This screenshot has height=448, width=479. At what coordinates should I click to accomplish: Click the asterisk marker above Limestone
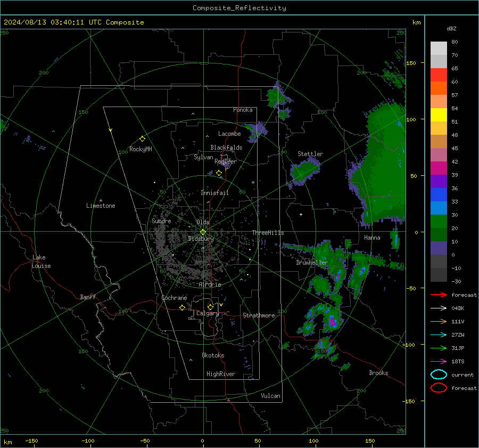click(101, 201)
